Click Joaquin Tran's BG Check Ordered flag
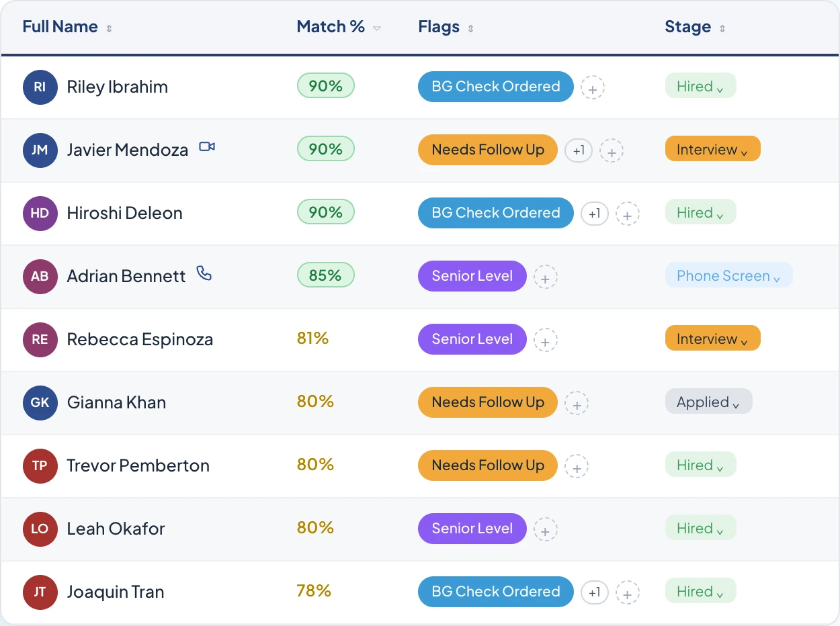The height and width of the screenshot is (626, 840). [496, 592]
